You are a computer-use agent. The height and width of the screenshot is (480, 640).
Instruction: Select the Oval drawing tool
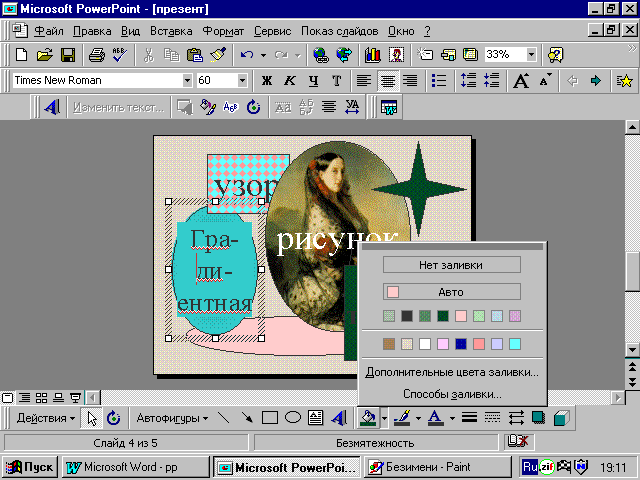pyautogui.click(x=293, y=418)
